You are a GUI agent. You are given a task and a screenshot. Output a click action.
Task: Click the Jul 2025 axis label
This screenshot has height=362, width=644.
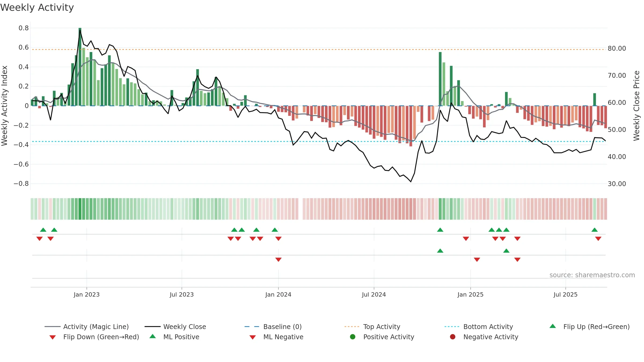click(565, 294)
